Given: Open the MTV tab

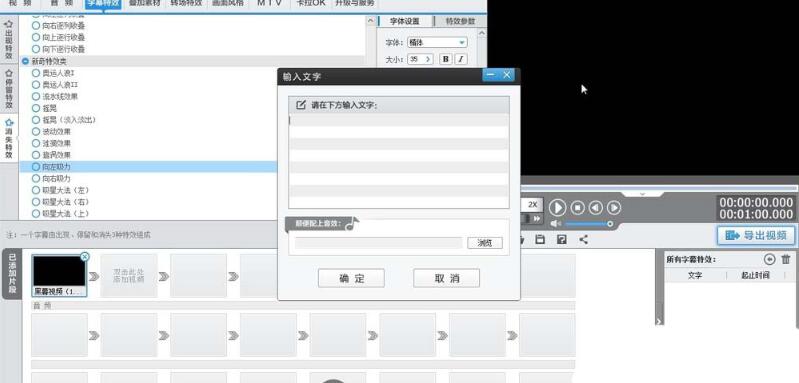Looking at the screenshot, I should [x=270, y=3].
